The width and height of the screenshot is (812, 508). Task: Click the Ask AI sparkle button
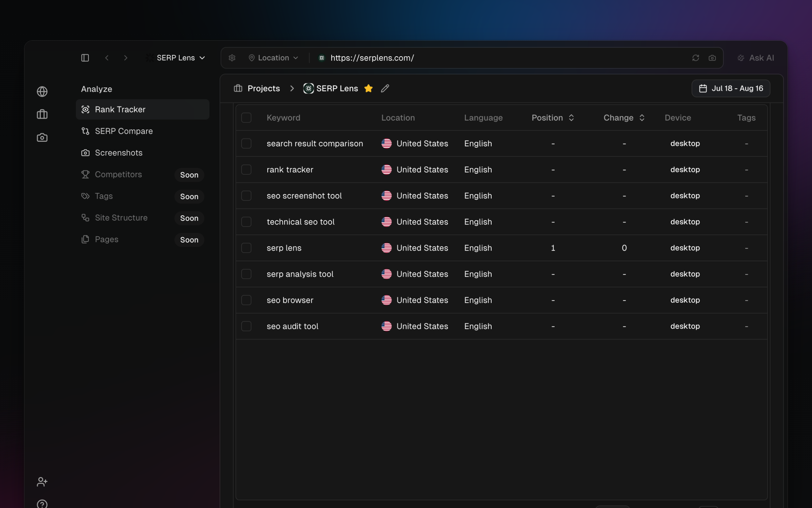pos(755,58)
